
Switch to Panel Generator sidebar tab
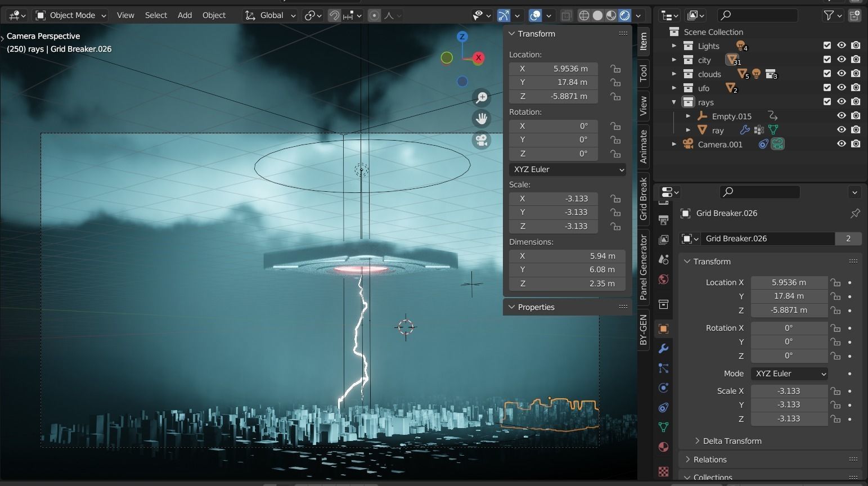point(644,267)
